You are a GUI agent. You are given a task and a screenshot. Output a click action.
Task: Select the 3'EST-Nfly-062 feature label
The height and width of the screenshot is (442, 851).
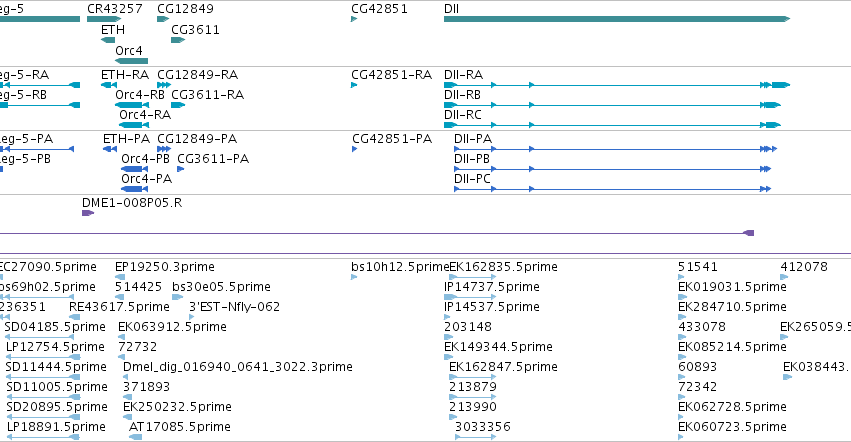tap(234, 307)
